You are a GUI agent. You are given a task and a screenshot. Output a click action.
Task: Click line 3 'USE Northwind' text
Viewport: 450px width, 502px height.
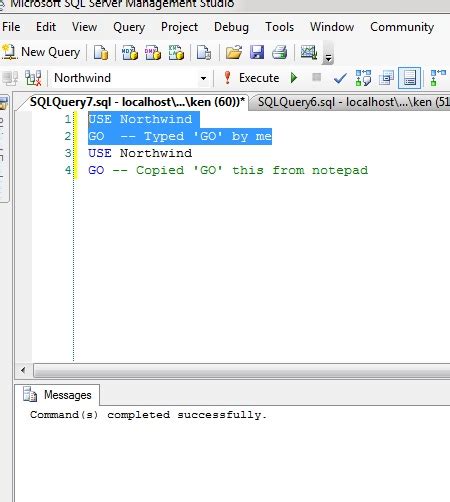(x=140, y=153)
